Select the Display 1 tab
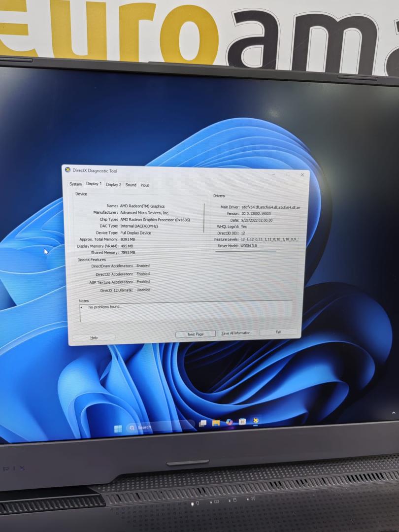This screenshot has height=532, width=399. [x=94, y=184]
